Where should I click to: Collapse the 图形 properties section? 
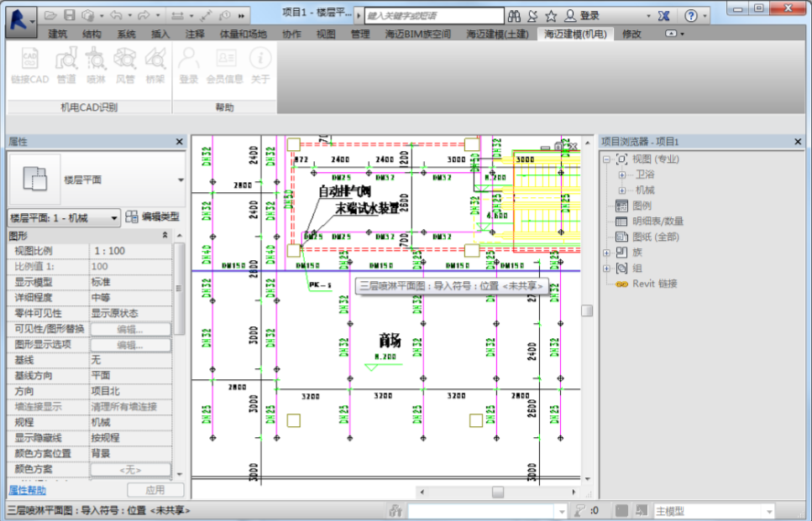[165, 236]
